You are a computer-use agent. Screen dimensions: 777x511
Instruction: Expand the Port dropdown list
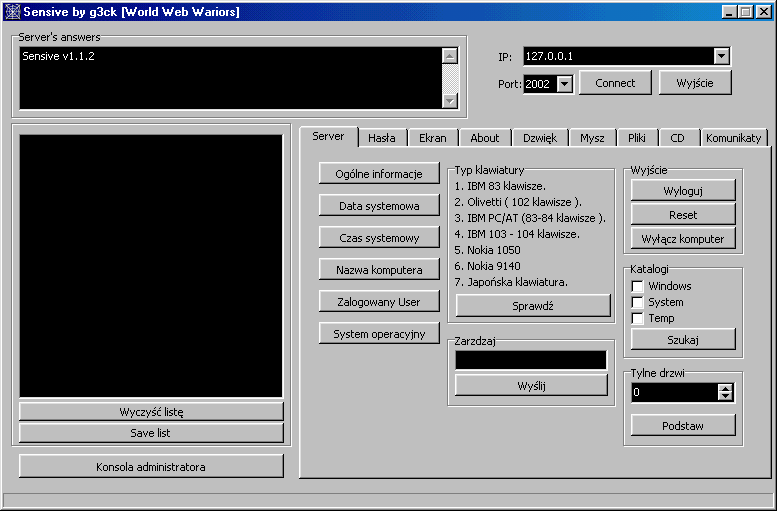pos(564,84)
